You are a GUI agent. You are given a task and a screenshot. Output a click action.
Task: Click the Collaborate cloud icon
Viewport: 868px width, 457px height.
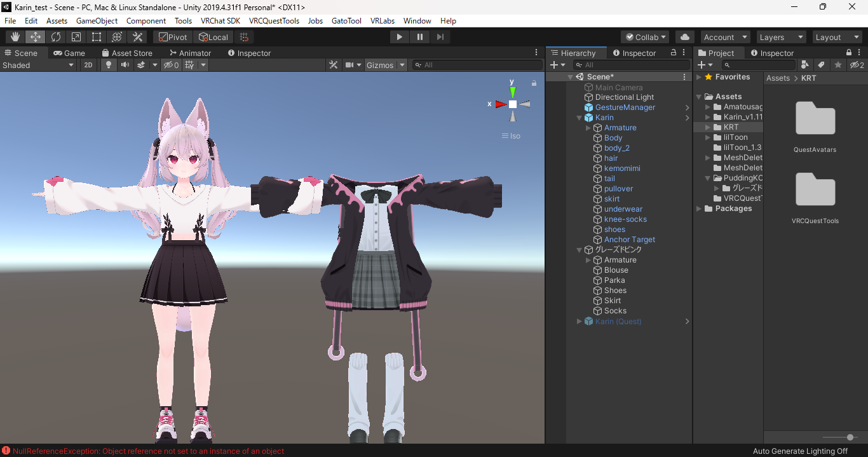(x=684, y=36)
